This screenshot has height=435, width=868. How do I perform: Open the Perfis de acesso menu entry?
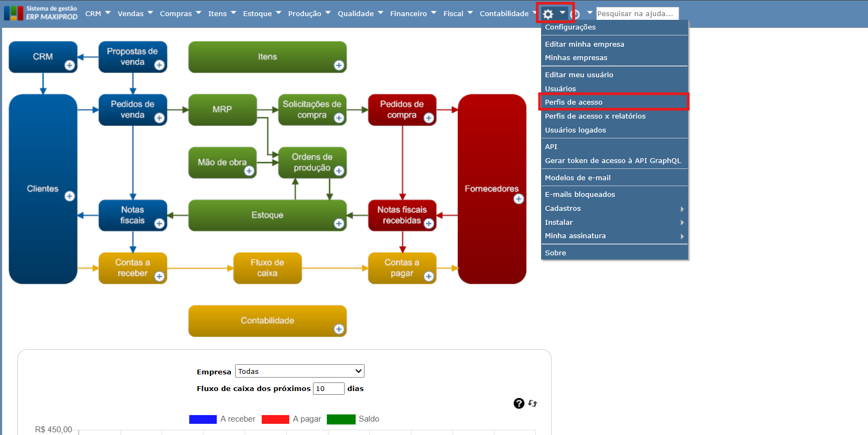tap(614, 102)
